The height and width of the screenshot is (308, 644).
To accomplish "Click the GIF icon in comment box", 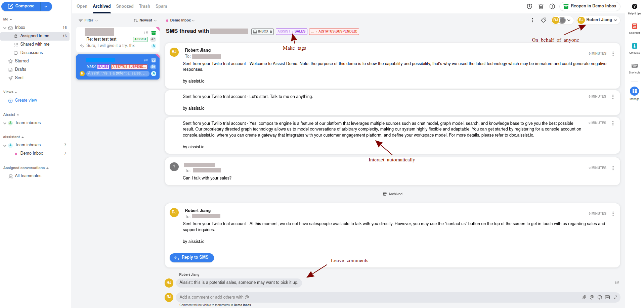I will coord(607,297).
